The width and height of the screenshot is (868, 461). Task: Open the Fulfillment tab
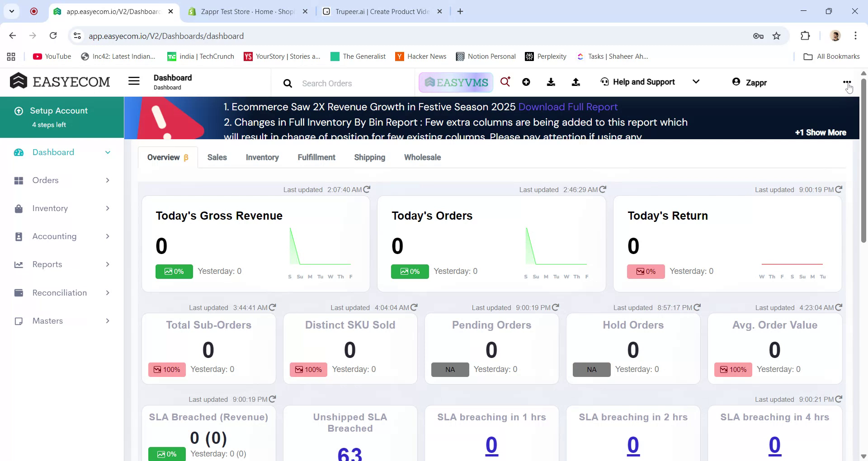point(316,157)
